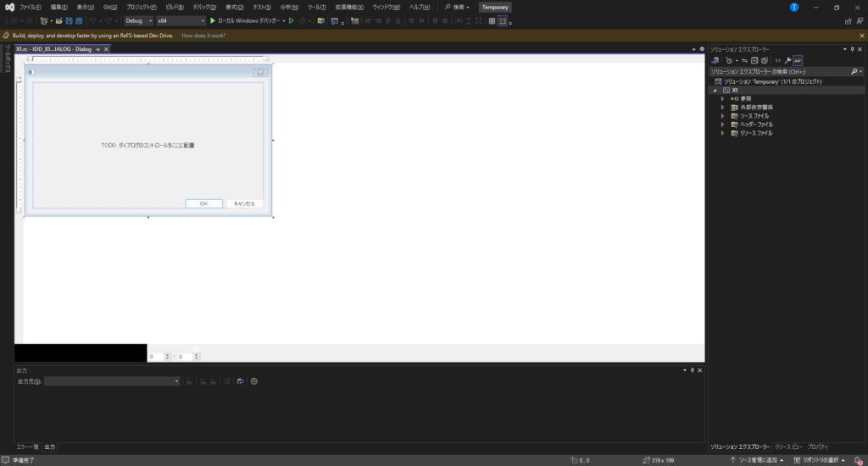Screen dimensions: 868x466
Task: Open the "How does it work?" link
Action: (203, 36)
